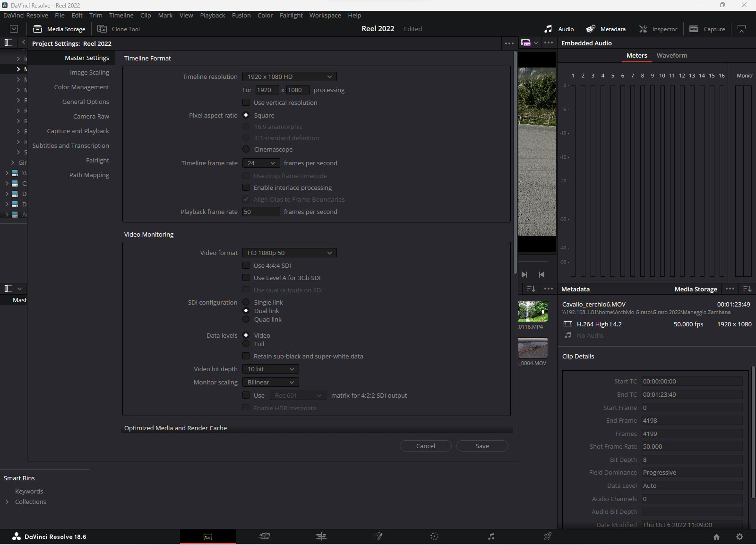Expand the Collections smart bin
Viewport: 756px width, 545px height.
[x=7, y=502]
